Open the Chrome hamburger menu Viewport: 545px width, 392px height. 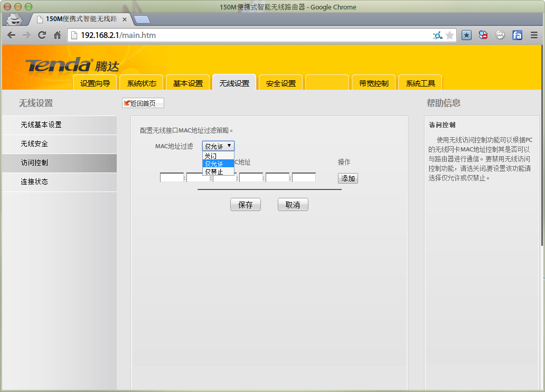pyautogui.click(x=534, y=35)
